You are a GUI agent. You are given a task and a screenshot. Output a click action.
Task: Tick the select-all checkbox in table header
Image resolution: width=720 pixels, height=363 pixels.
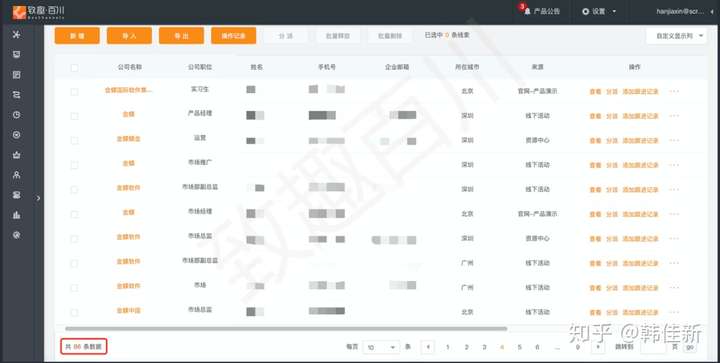(74, 67)
